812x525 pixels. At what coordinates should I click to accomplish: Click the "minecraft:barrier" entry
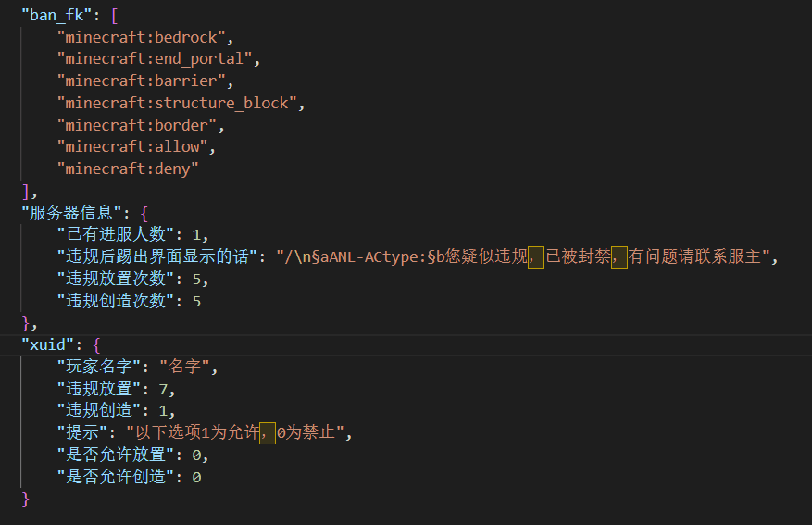pos(141,81)
